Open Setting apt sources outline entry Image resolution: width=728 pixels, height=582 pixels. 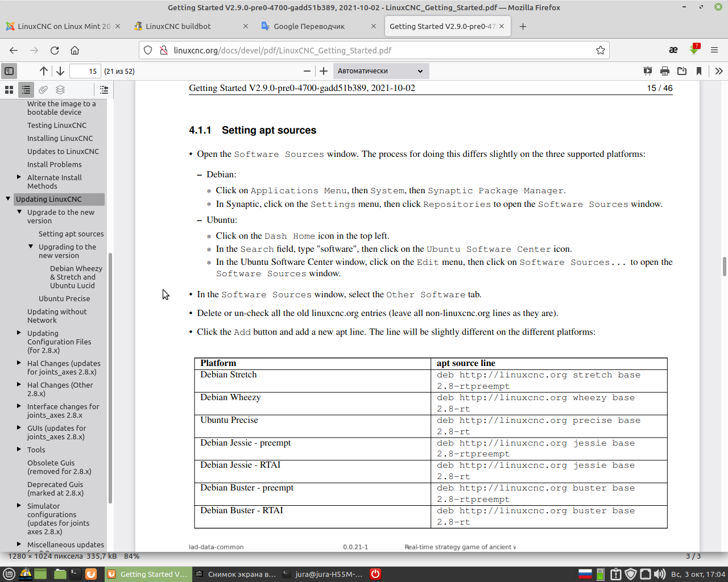71,234
